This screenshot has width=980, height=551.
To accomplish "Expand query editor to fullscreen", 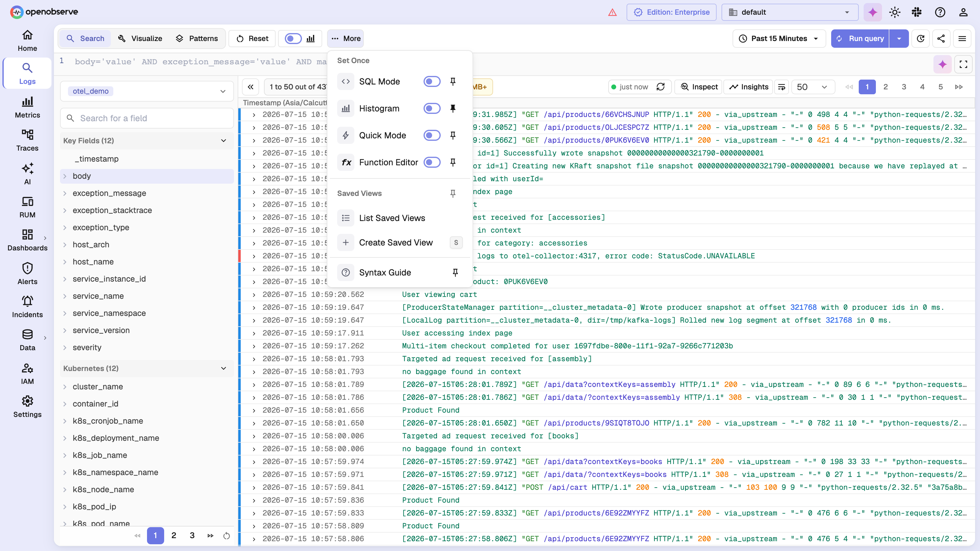I will (x=963, y=64).
